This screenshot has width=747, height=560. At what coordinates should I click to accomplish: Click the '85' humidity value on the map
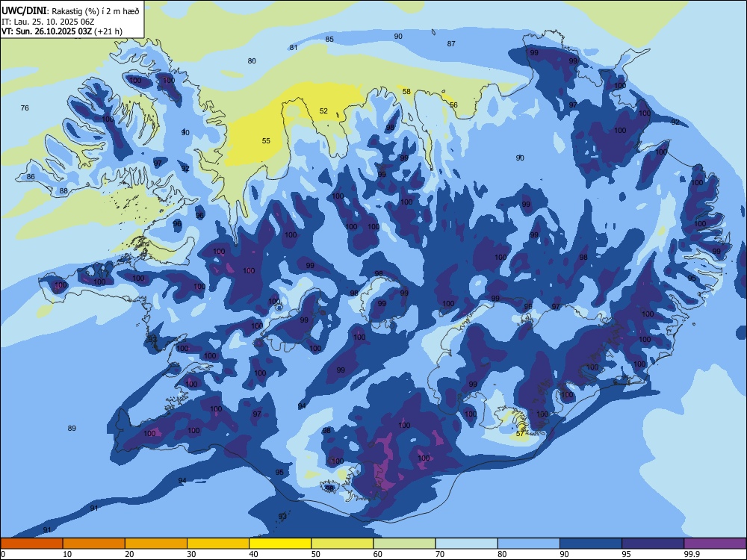[329, 39]
